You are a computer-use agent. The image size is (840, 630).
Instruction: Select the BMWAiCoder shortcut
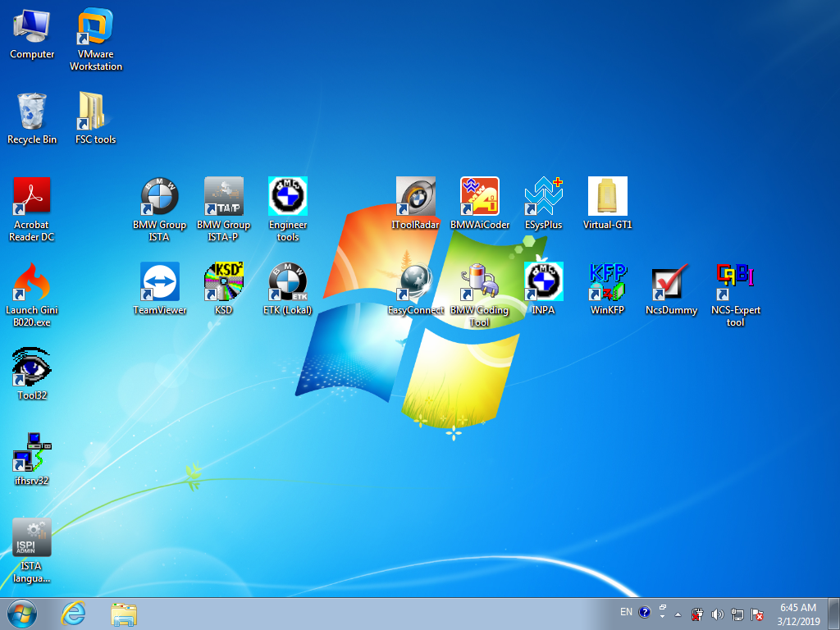tap(480, 198)
